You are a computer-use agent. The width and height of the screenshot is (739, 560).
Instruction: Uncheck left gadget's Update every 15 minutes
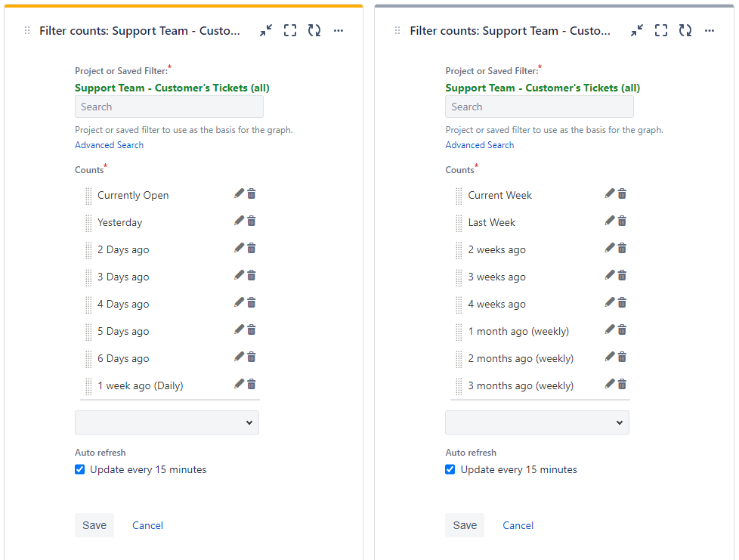tap(79, 469)
